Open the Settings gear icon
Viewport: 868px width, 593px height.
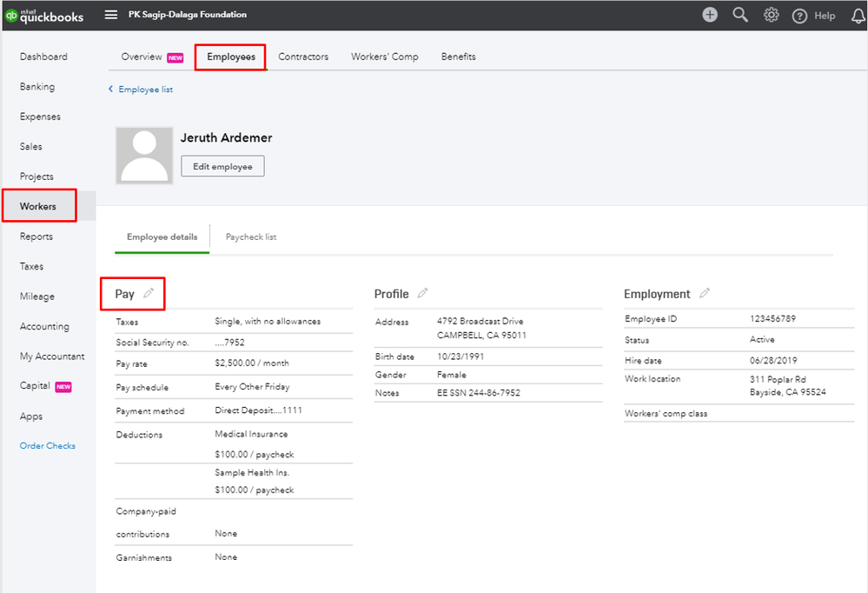[x=771, y=15]
